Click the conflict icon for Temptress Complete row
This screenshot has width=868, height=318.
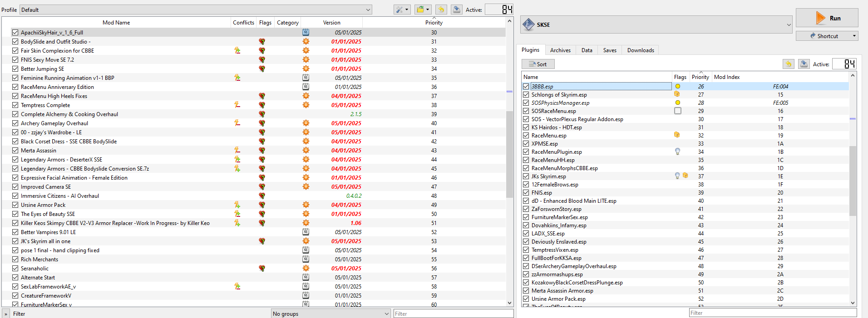pyautogui.click(x=237, y=105)
